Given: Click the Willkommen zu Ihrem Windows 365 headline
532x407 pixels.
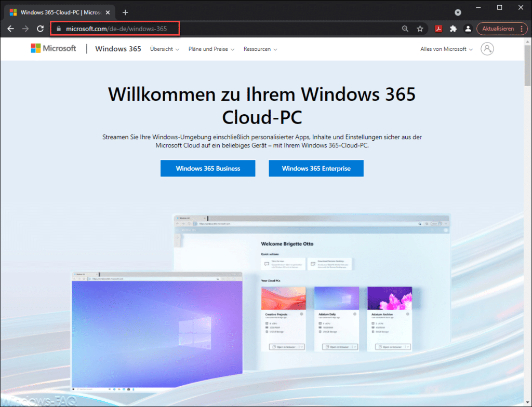Looking at the screenshot, I should [262, 105].
